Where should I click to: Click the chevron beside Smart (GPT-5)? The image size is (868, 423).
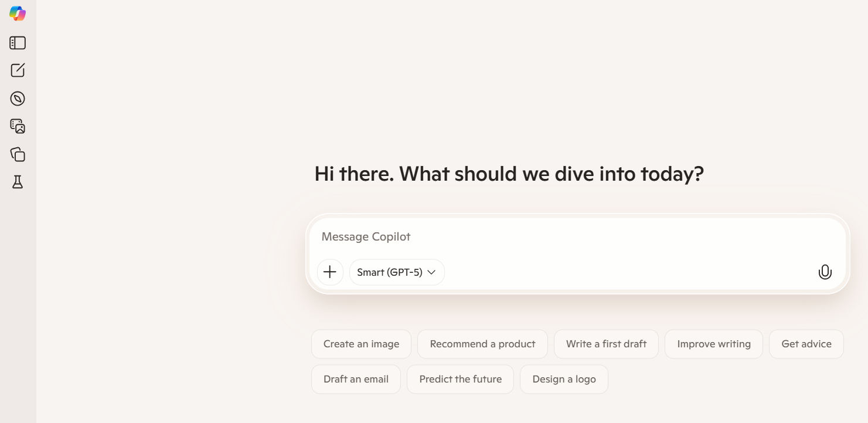tap(431, 272)
